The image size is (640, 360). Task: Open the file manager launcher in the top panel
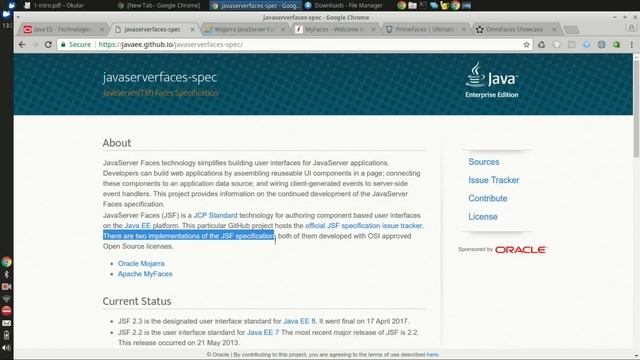(413, 5)
